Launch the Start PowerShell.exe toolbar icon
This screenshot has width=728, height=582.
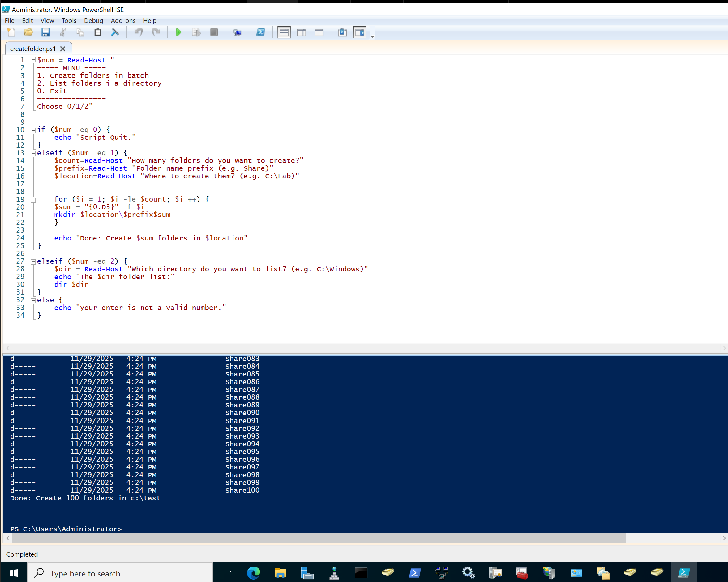coord(261,32)
